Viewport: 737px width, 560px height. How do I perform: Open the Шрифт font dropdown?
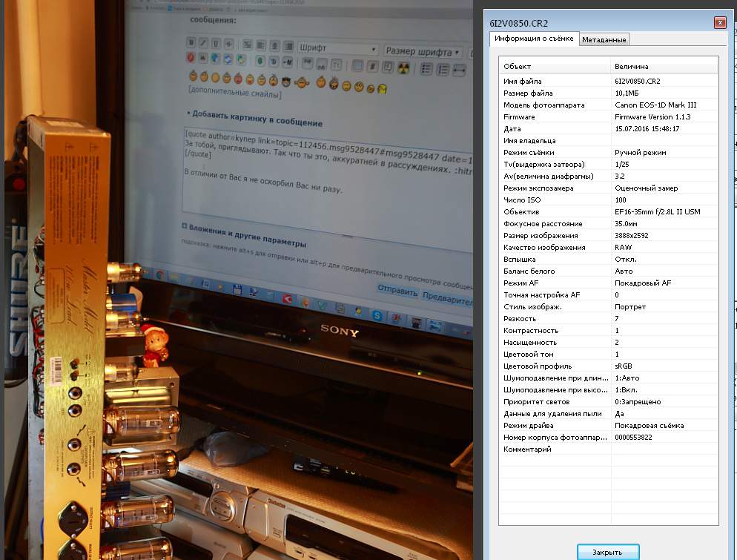[x=337, y=48]
